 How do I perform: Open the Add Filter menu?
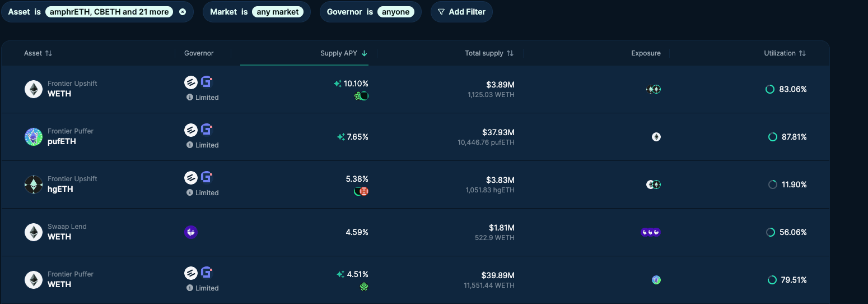(x=461, y=12)
